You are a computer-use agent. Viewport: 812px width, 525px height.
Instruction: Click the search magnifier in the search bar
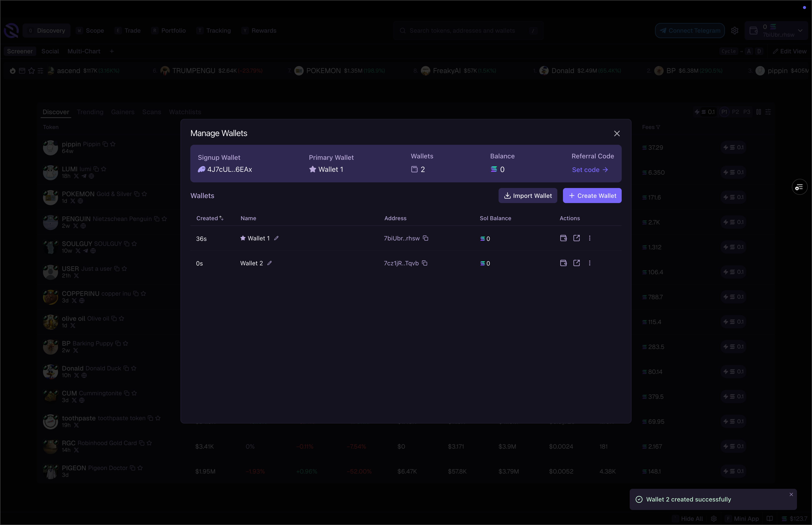(403, 30)
